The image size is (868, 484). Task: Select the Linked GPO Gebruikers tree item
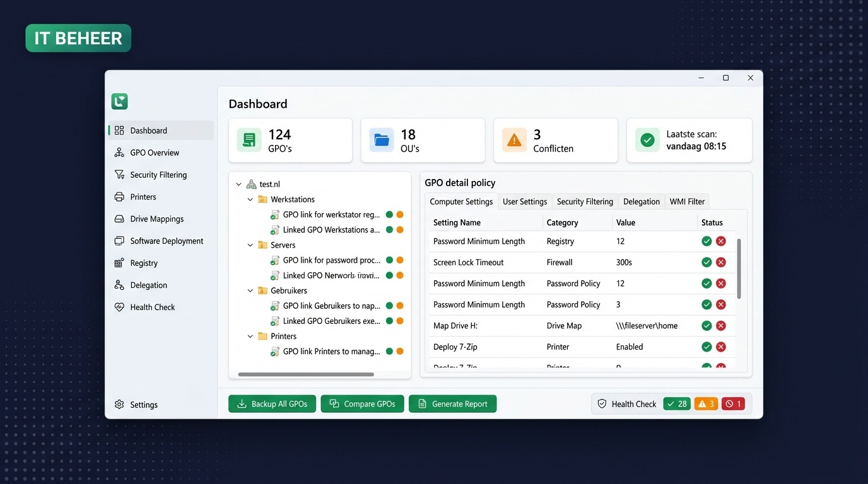[x=331, y=321]
